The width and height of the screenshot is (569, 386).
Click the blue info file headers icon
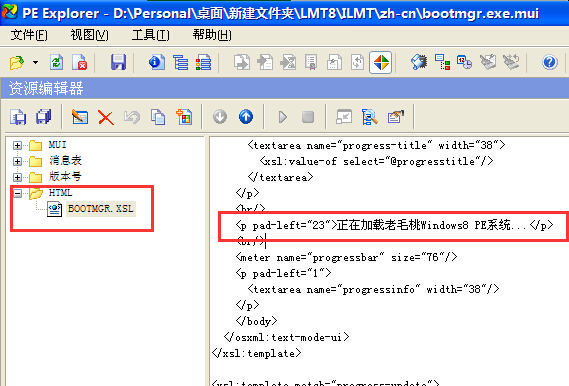point(157,62)
